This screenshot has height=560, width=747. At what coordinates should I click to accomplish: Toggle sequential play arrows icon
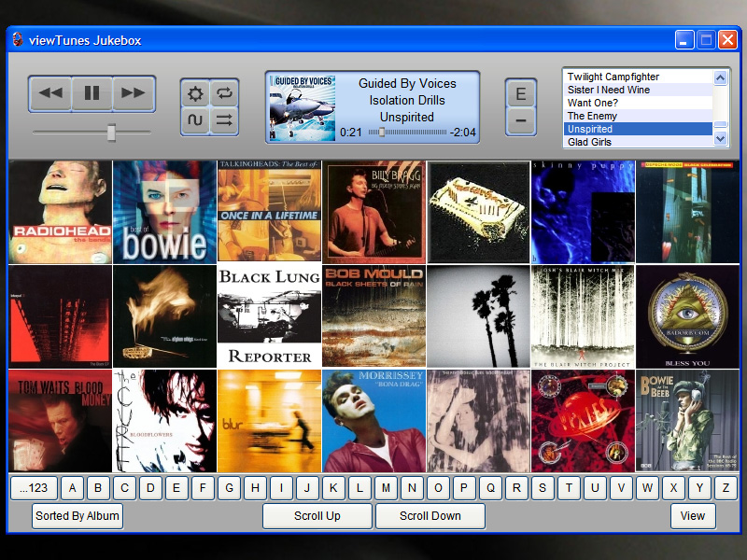[224, 120]
